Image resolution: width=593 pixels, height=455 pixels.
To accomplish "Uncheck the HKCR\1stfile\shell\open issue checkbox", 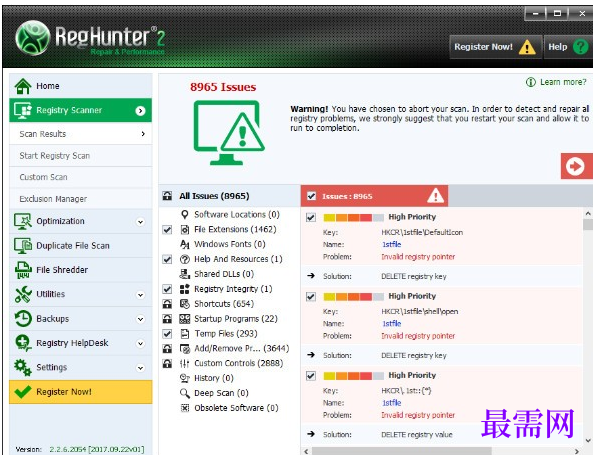I will point(311,297).
